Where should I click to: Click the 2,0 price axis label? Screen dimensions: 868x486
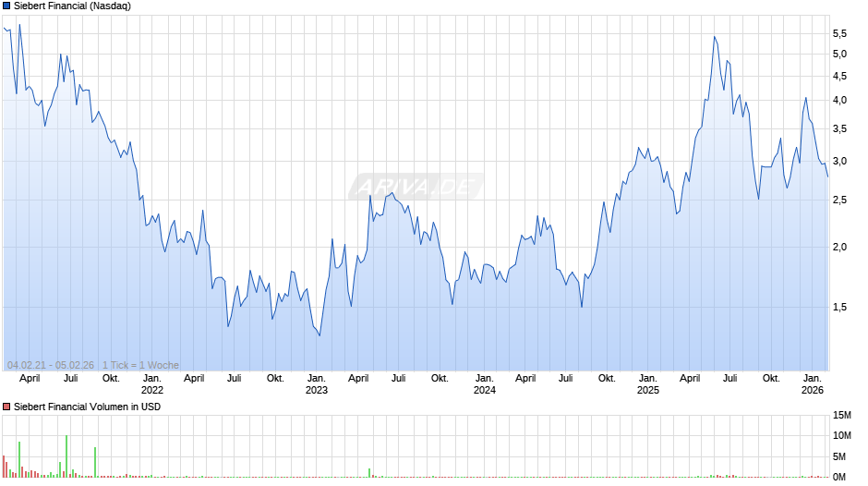click(x=839, y=247)
